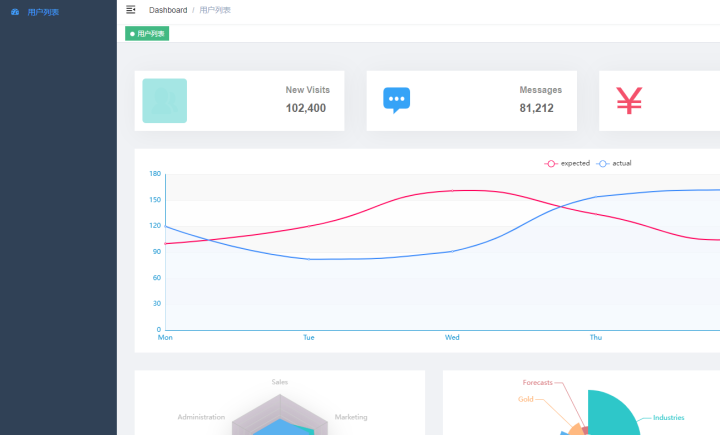Click the sidebar dashboard icon
Screen dimensions: 720x435
click(x=15, y=12)
